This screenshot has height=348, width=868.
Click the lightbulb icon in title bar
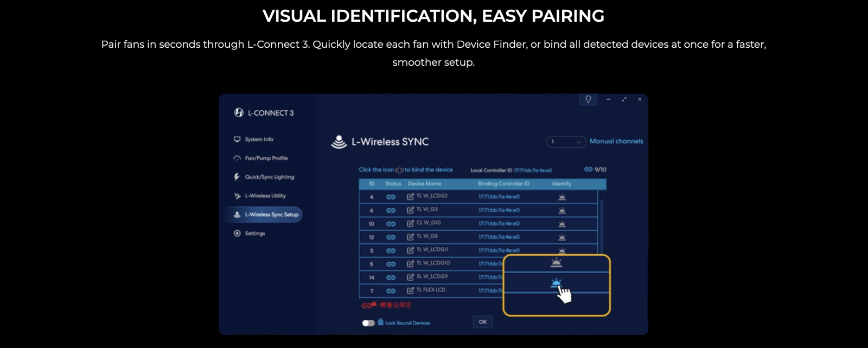(x=588, y=99)
